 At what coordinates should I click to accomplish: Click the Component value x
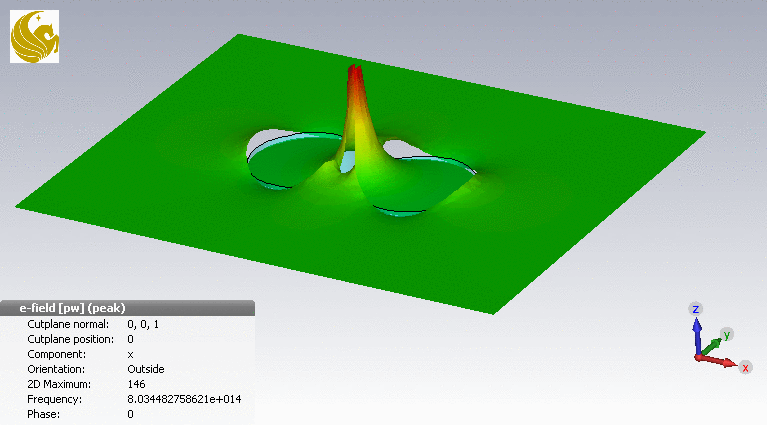[130, 354]
